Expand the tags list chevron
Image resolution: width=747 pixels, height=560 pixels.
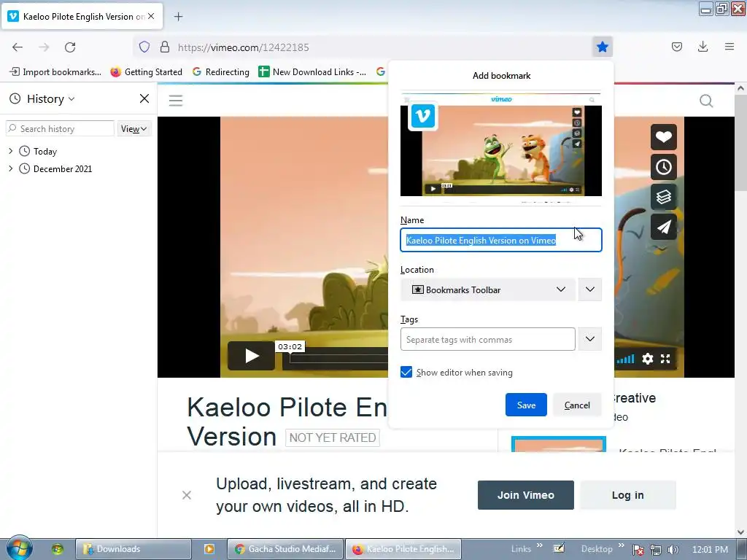pyautogui.click(x=589, y=339)
